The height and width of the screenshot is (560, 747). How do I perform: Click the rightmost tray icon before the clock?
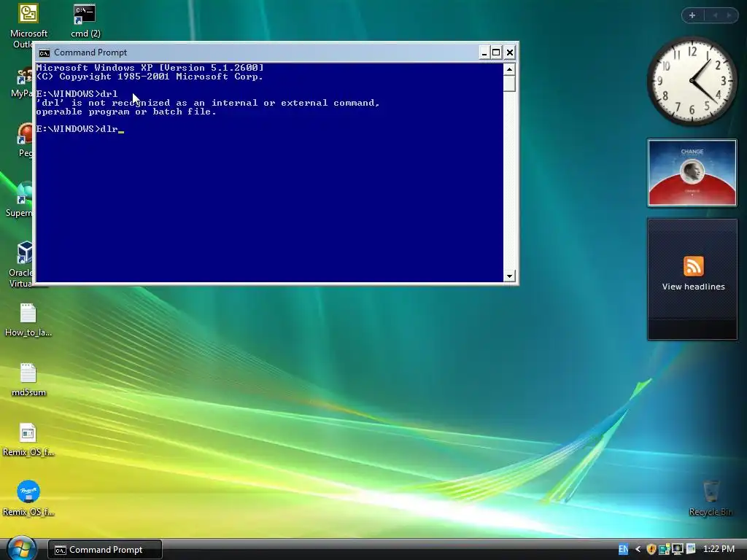pos(690,549)
